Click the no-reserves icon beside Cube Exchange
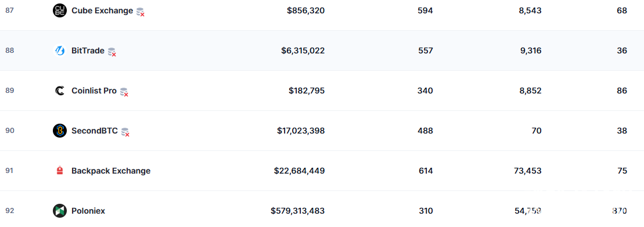 click(x=141, y=12)
